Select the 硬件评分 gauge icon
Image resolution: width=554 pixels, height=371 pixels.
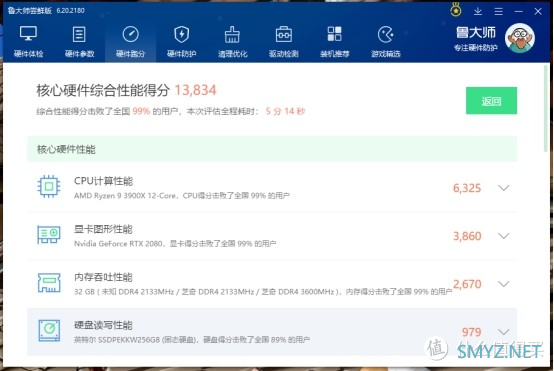tap(130, 34)
